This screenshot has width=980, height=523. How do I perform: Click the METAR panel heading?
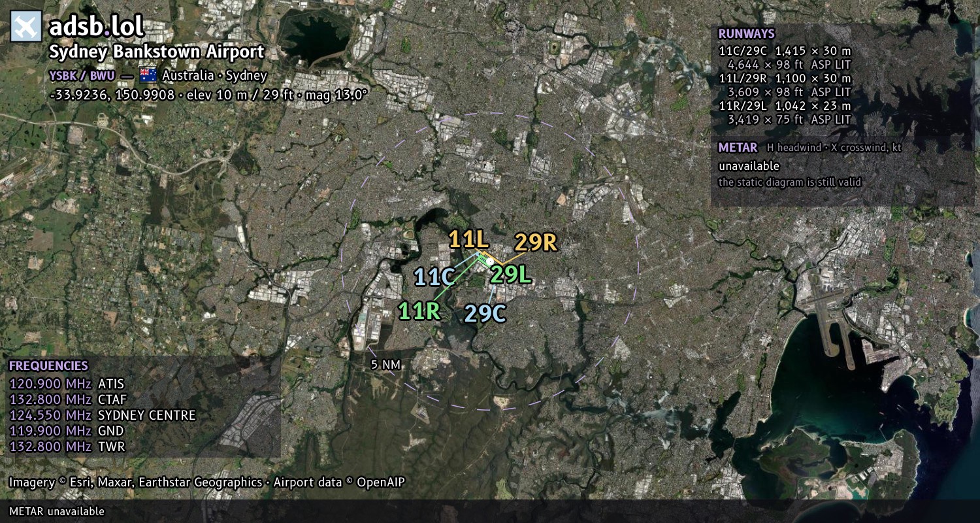(738, 148)
